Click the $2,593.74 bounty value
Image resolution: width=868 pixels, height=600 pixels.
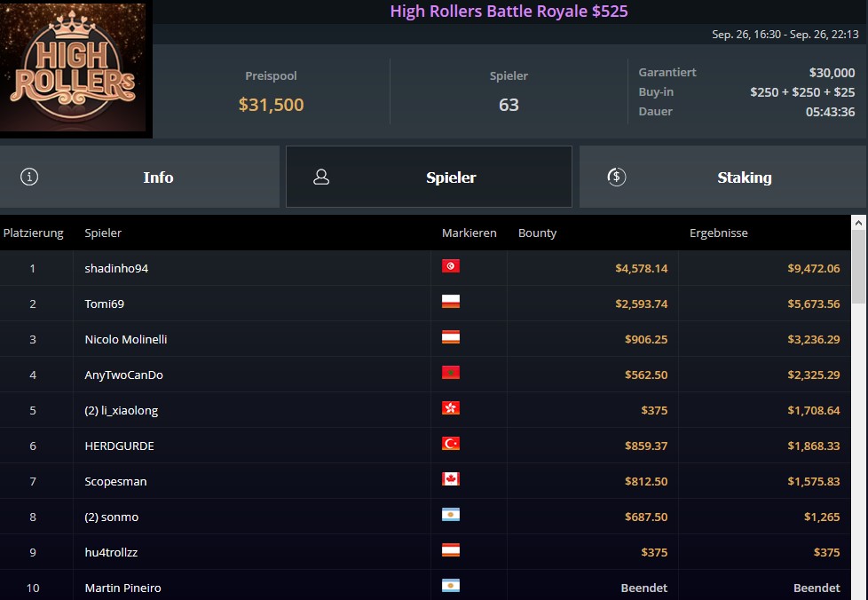[641, 304]
